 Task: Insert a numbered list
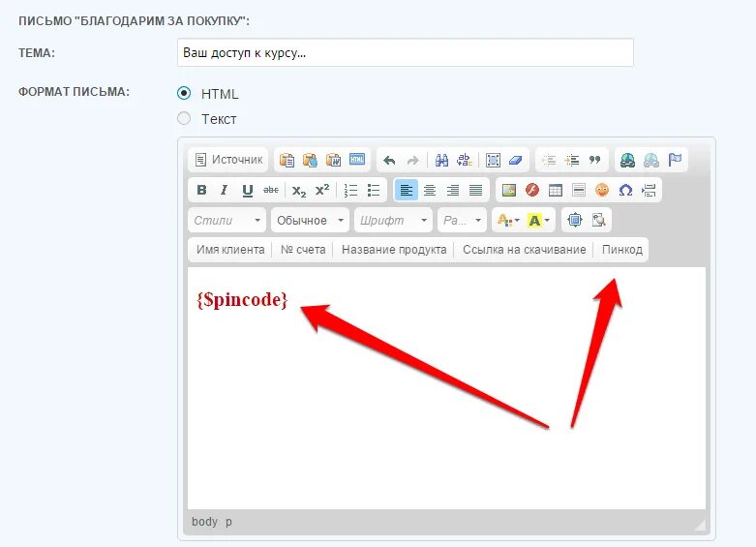click(350, 190)
